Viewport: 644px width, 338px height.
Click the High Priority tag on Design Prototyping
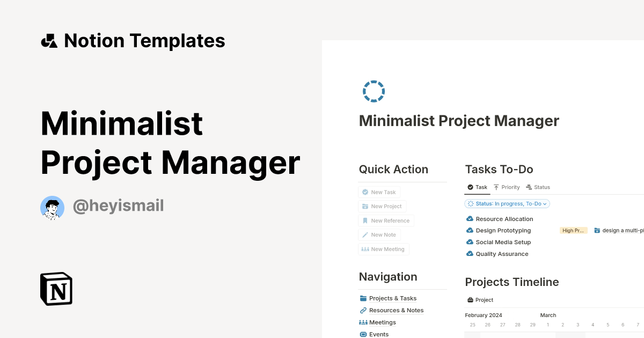pyautogui.click(x=573, y=230)
